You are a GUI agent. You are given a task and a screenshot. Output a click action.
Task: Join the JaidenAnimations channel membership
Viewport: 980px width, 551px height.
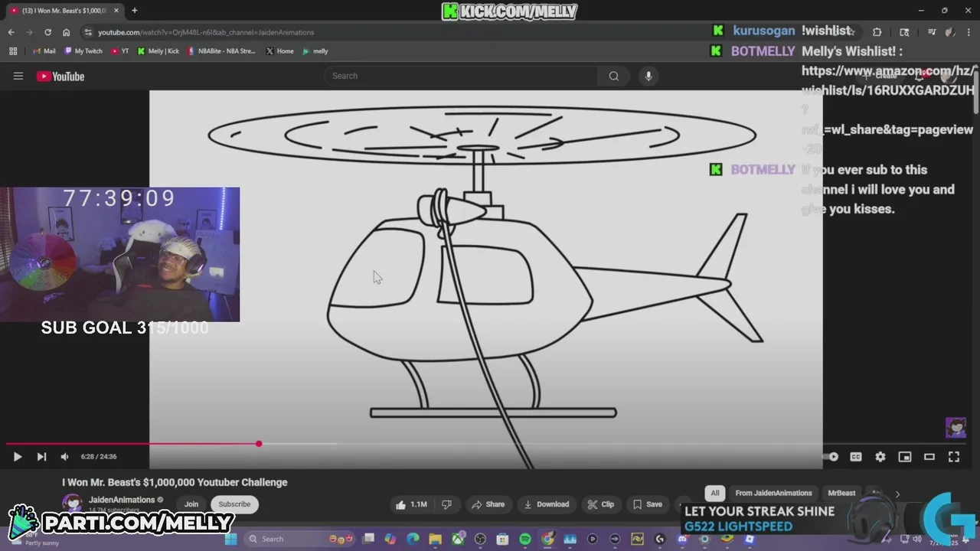coord(191,504)
